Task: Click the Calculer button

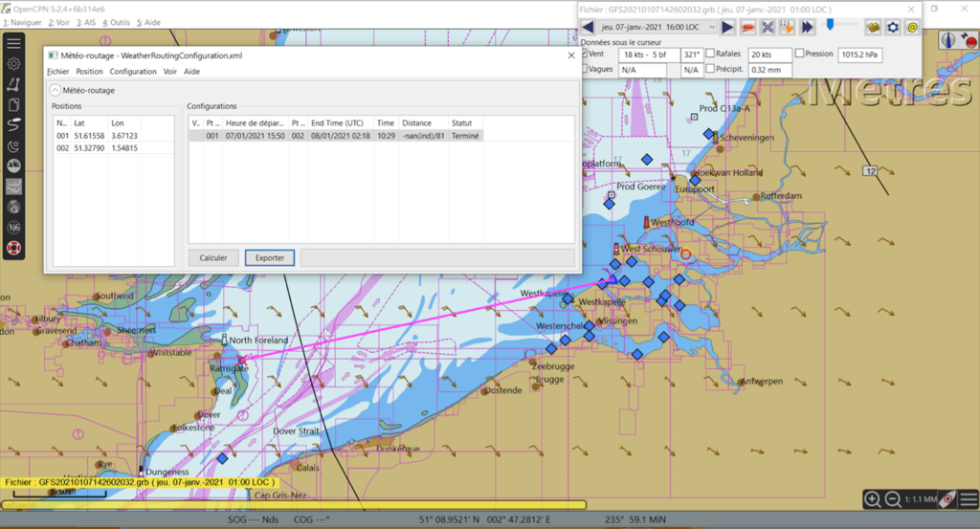Action: pyautogui.click(x=213, y=257)
